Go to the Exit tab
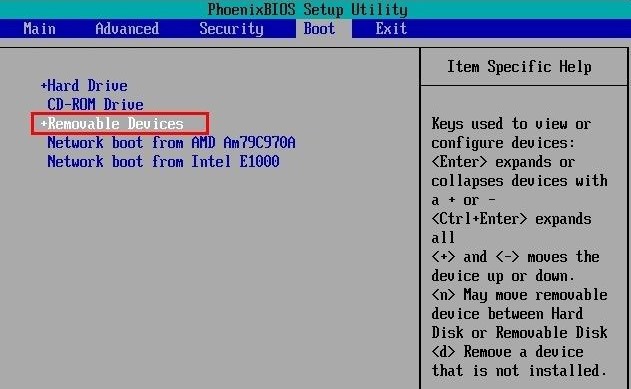This screenshot has height=389, width=631. pyautogui.click(x=391, y=29)
